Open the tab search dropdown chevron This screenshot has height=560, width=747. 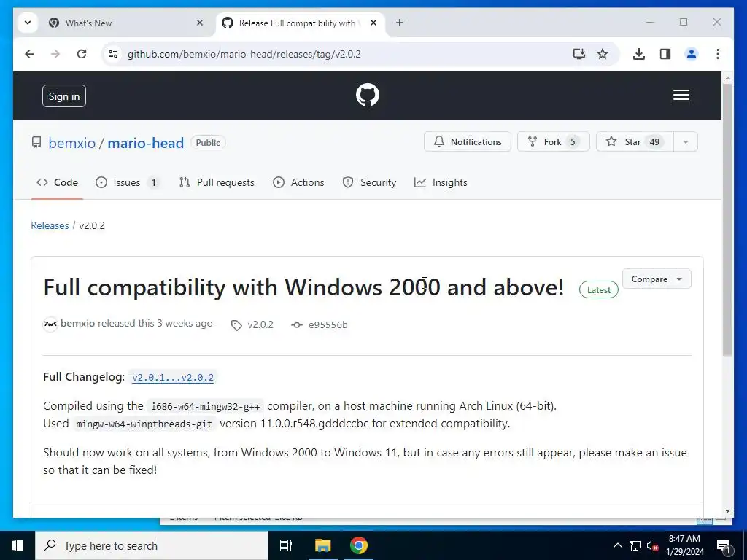click(x=28, y=23)
